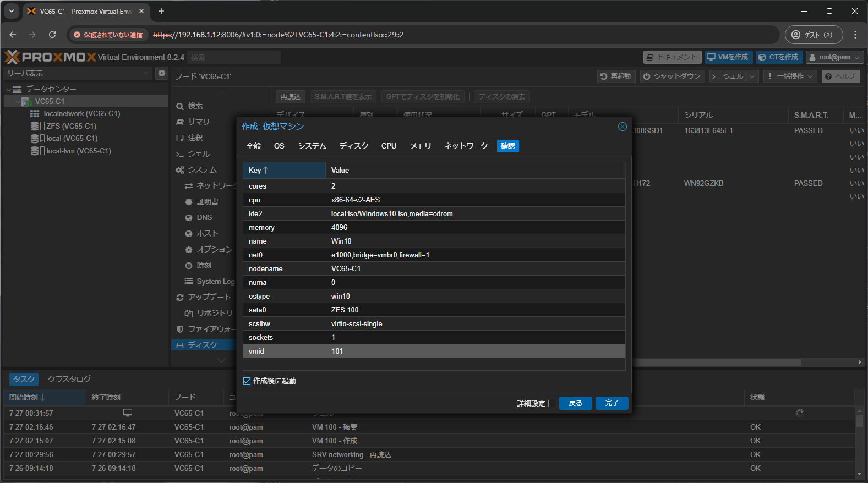
Task: Click the Proxmox logo
Action: click(x=50, y=57)
